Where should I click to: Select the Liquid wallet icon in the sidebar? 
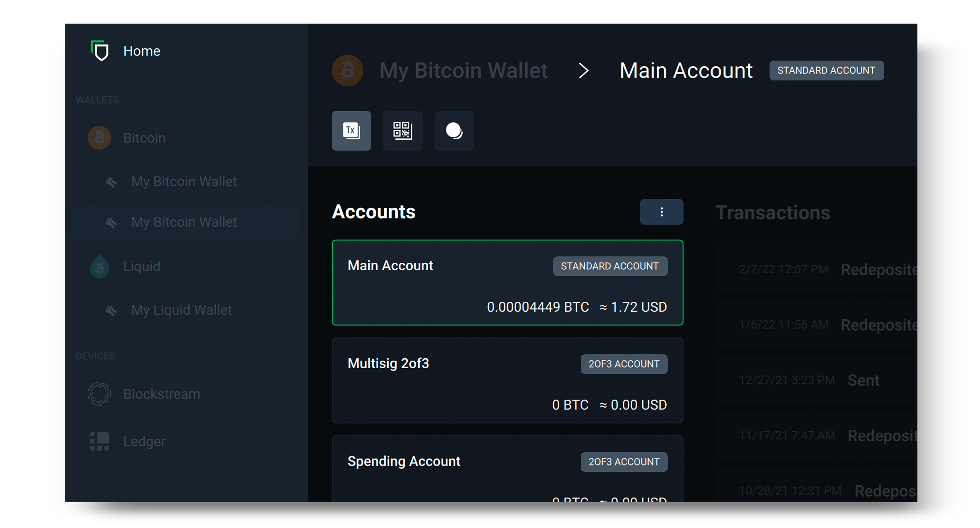click(x=99, y=266)
